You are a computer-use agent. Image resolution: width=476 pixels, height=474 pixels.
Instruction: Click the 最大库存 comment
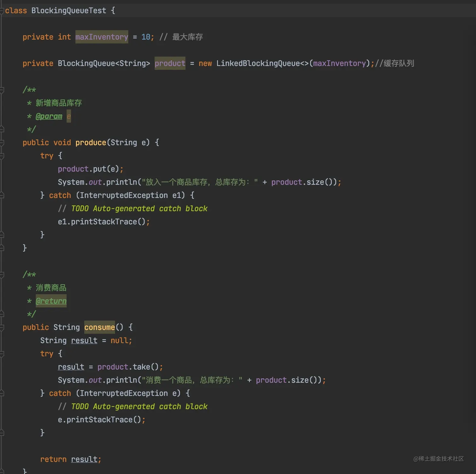coord(181,37)
